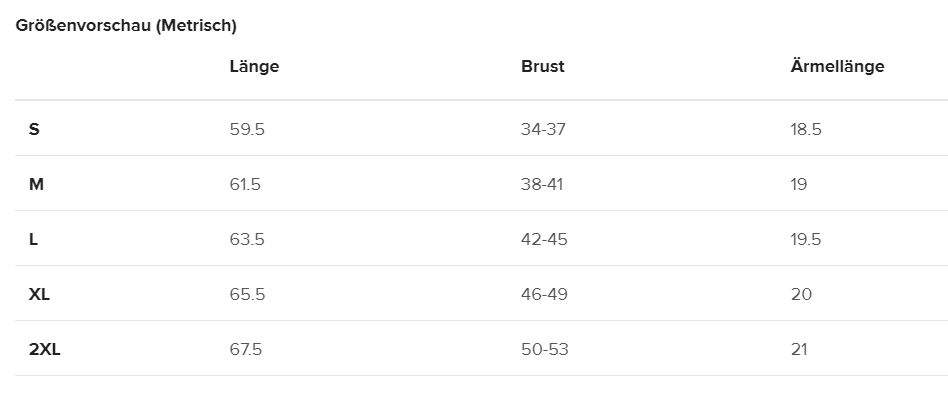Select the 65.5 length value

247,294
